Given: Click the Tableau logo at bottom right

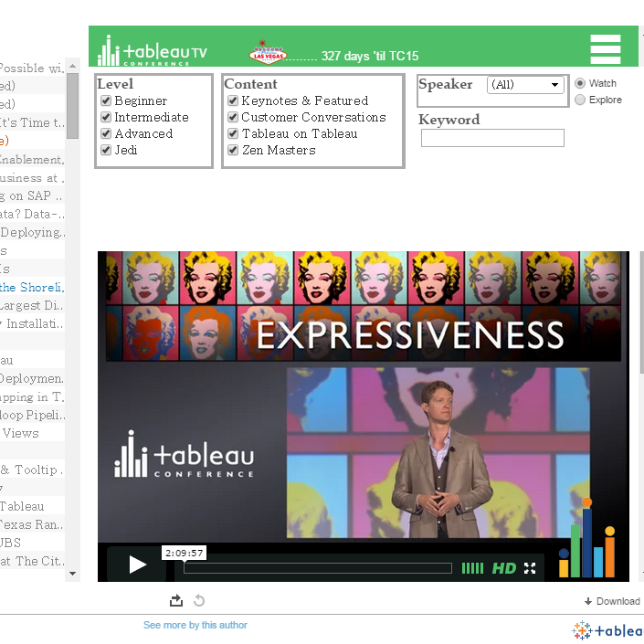Looking at the screenshot, I should 607,629.
